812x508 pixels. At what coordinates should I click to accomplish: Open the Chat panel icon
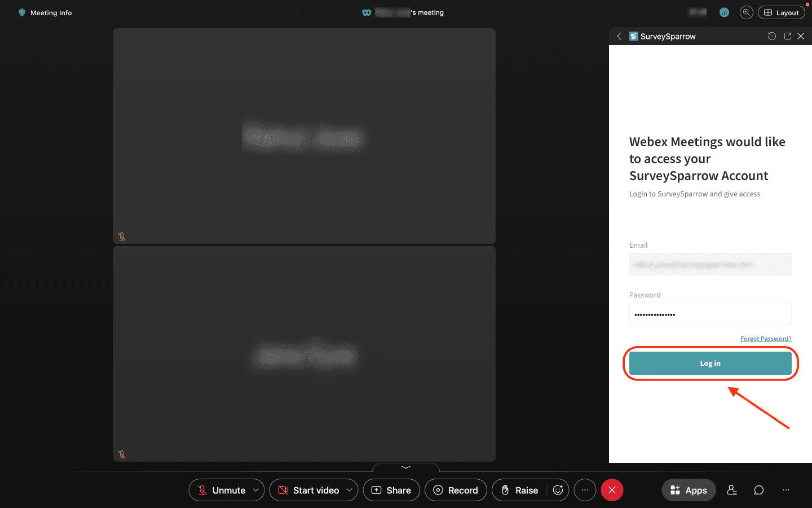point(759,490)
